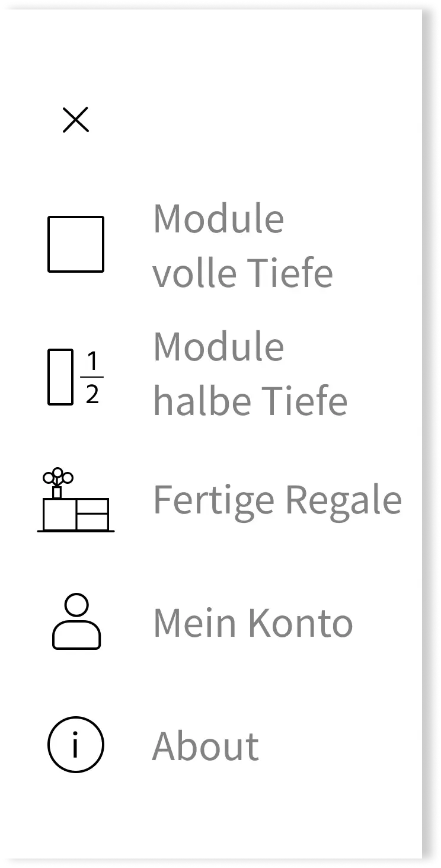Click the lowercase i inside the circle

click(x=75, y=745)
